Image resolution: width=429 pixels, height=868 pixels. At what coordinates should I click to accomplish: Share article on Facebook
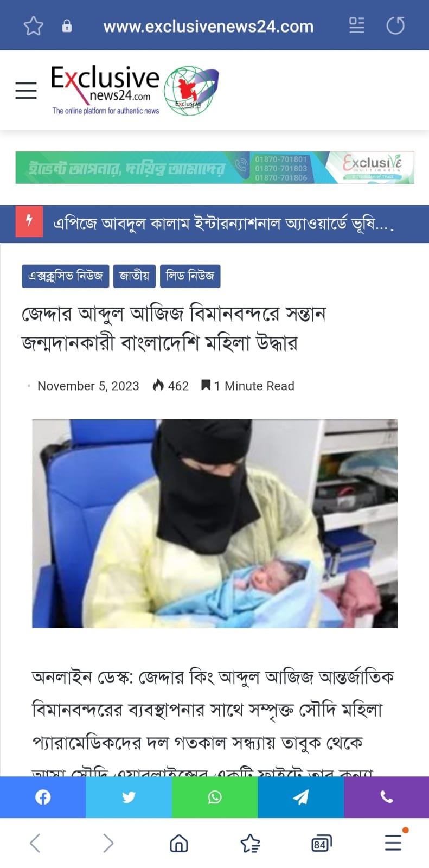coord(43,797)
